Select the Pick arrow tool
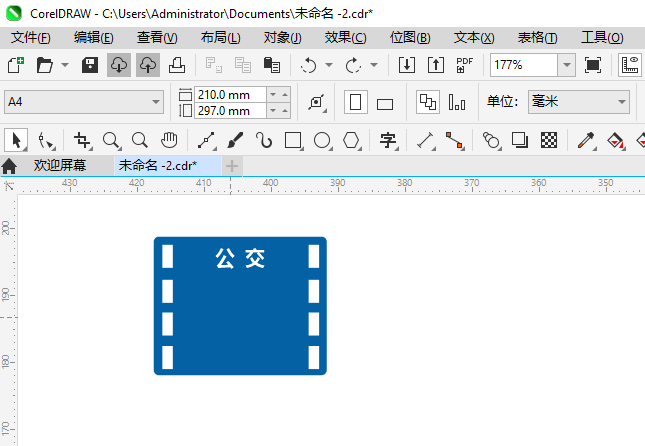645x446 pixels. (16, 140)
